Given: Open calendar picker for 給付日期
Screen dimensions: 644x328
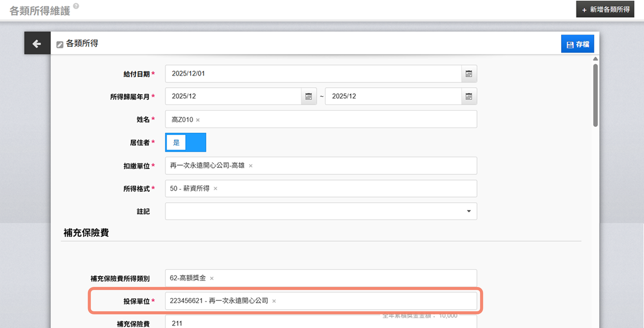Looking at the screenshot, I should click(469, 74).
